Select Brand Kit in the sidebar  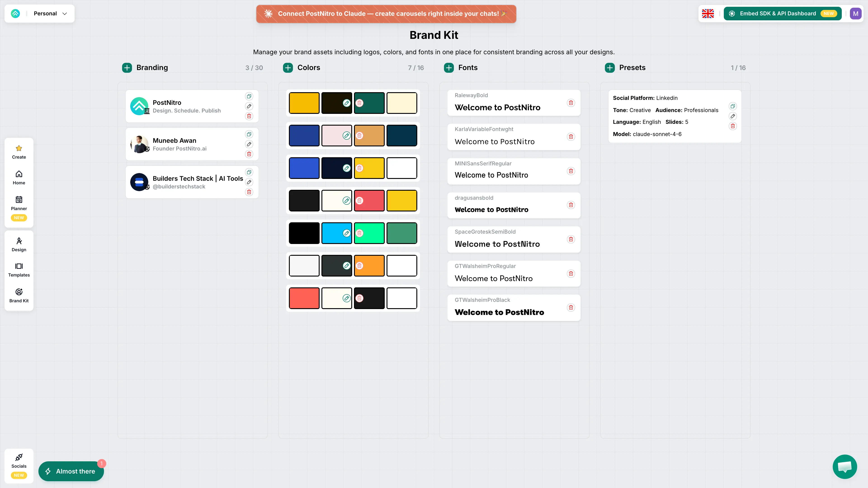coord(19,296)
